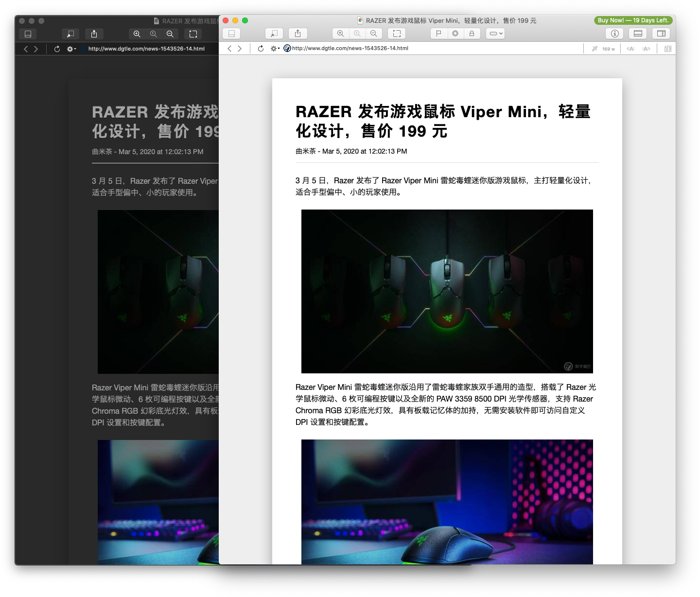
Task: Click the RAZER headline in the dark window
Action: pyautogui.click(x=156, y=122)
